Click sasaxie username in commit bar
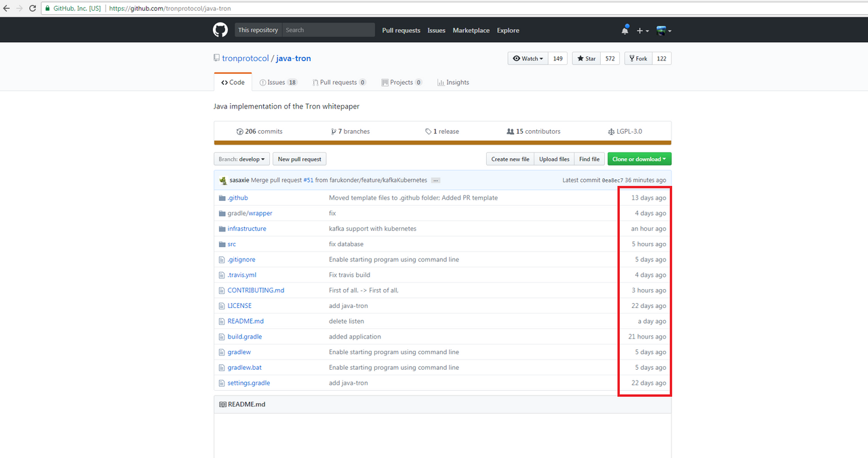868x458 pixels. click(x=239, y=180)
